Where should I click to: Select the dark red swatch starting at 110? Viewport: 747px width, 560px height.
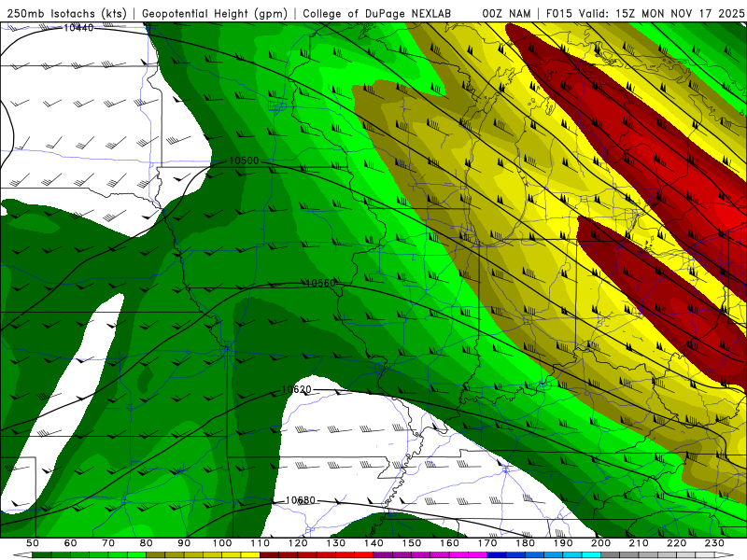(x=269, y=555)
